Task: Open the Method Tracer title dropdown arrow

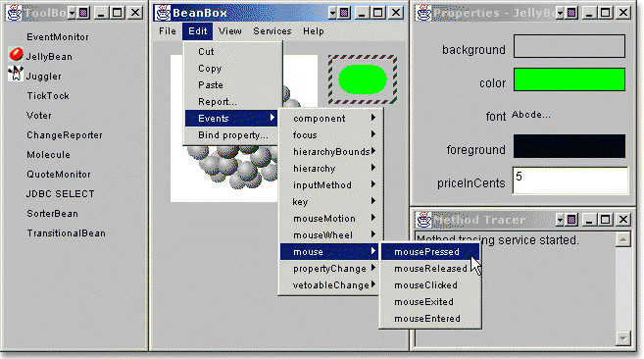Action: coord(560,220)
